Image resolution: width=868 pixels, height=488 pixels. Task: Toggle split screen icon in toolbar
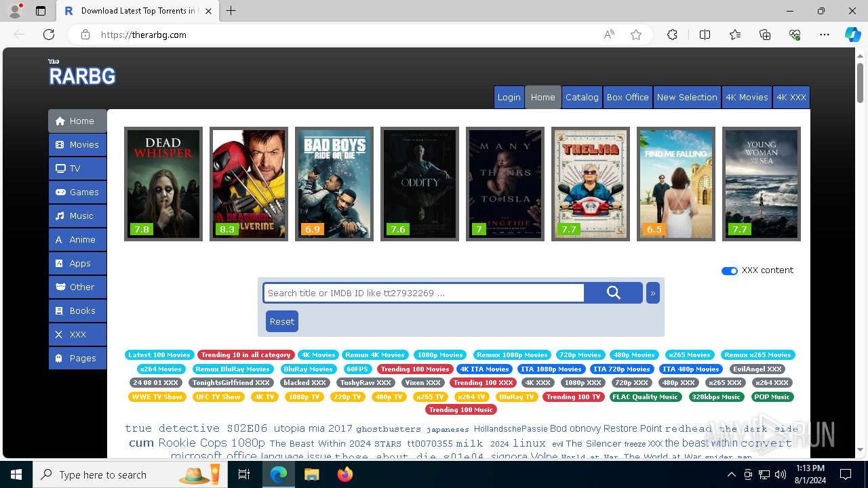coord(705,35)
